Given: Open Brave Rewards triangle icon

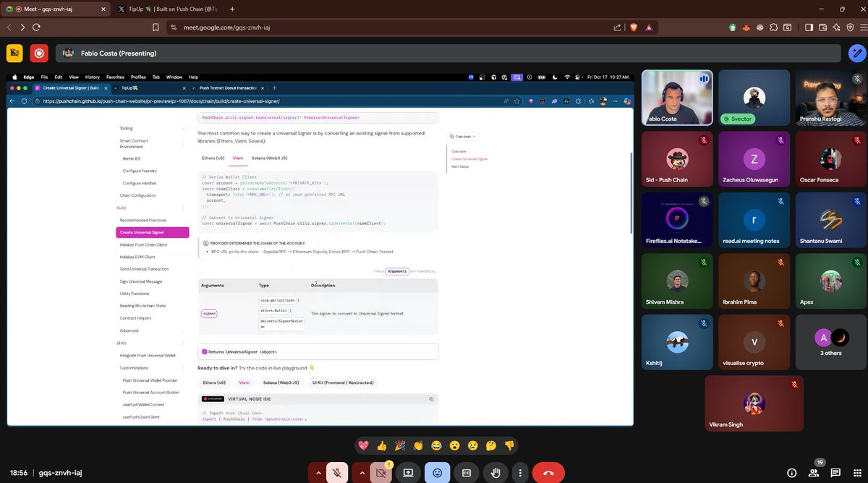Looking at the screenshot, I should [650, 27].
